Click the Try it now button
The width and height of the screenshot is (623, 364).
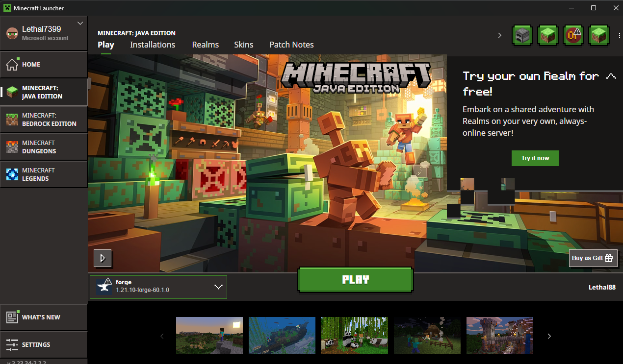click(x=535, y=158)
